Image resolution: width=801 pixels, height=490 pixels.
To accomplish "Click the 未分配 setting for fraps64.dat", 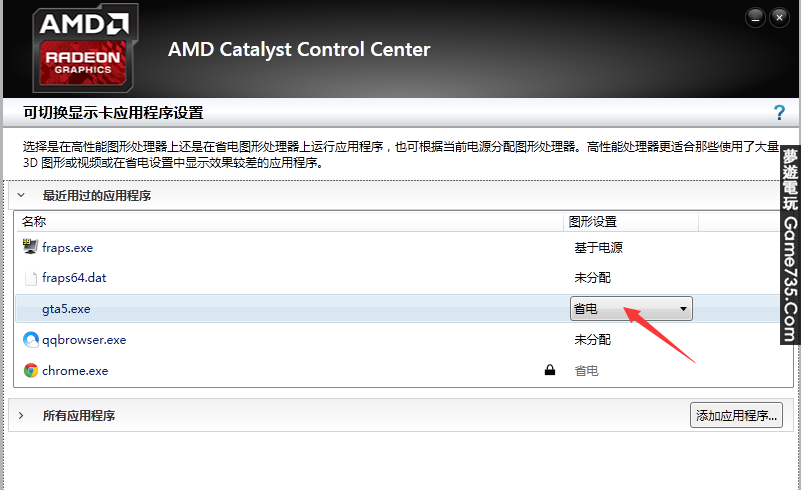I will pos(592,278).
